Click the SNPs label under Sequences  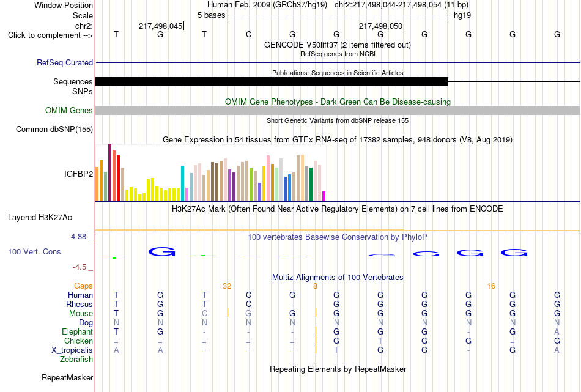pos(83,92)
